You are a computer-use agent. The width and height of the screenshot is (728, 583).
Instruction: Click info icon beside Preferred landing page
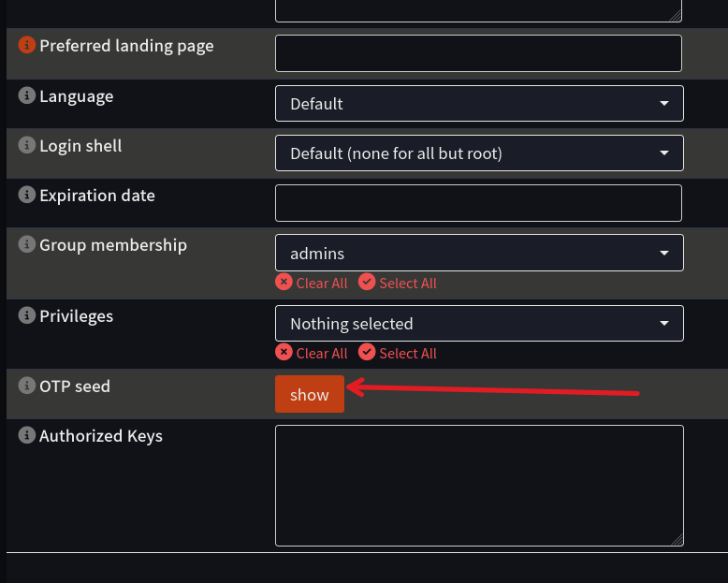pos(27,45)
